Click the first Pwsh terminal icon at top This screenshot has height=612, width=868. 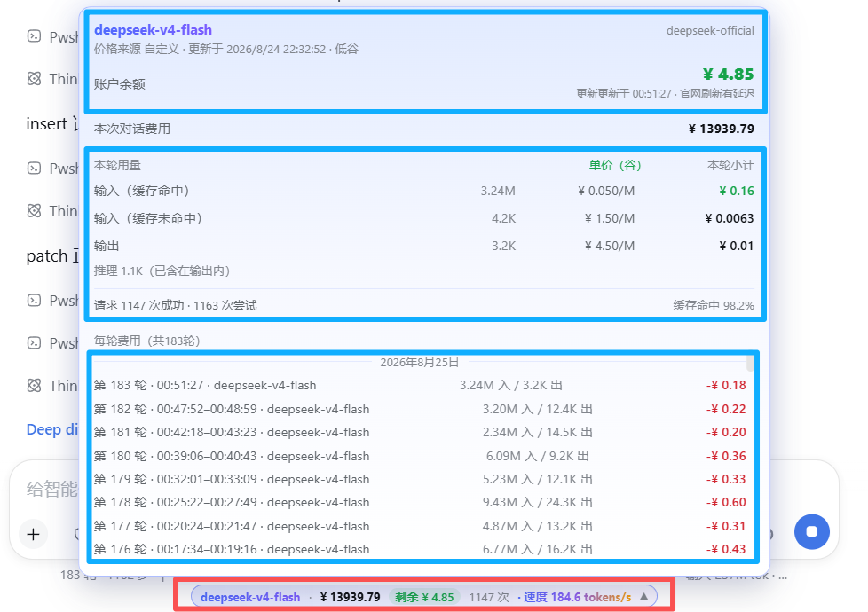coord(35,36)
